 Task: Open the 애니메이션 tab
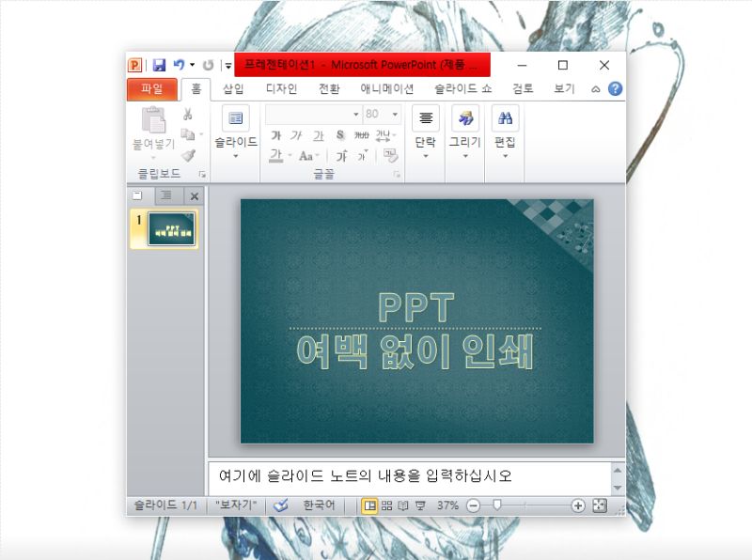pos(387,88)
